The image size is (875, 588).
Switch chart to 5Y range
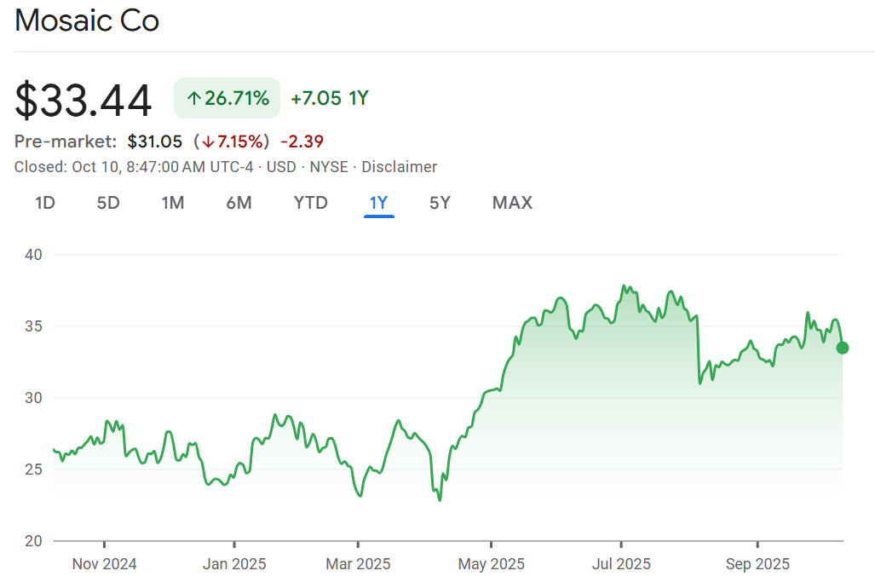[440, 203]
